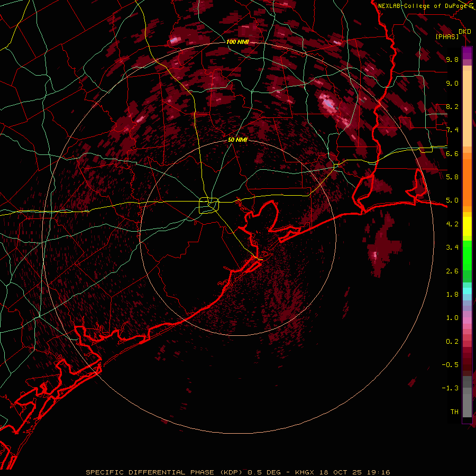Click the 6.6 scale value

[452, 154]
